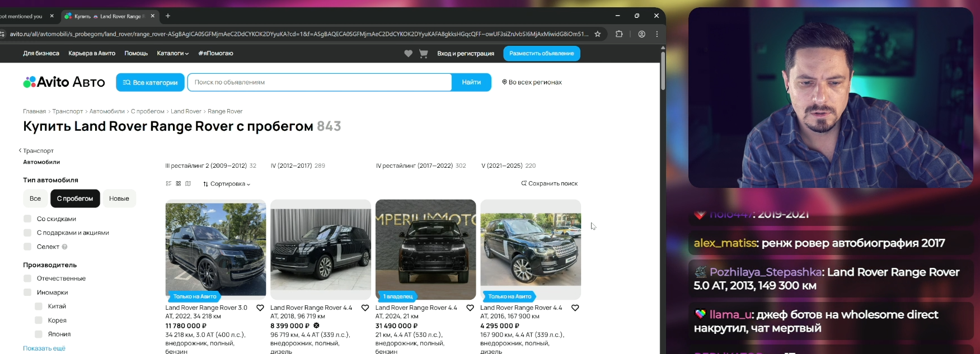Add Range Rover 4.4 2018 listing to favorites

pyautogui.click(x=365, y=308)
